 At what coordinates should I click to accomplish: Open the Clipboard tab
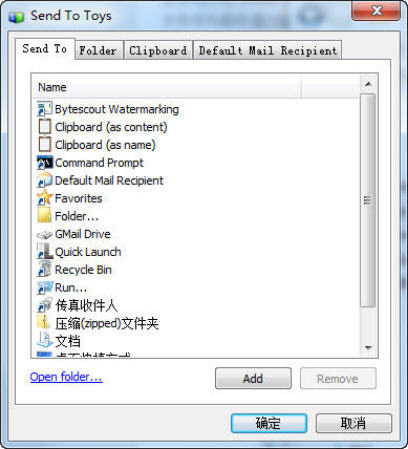click(x=158, y=51)
